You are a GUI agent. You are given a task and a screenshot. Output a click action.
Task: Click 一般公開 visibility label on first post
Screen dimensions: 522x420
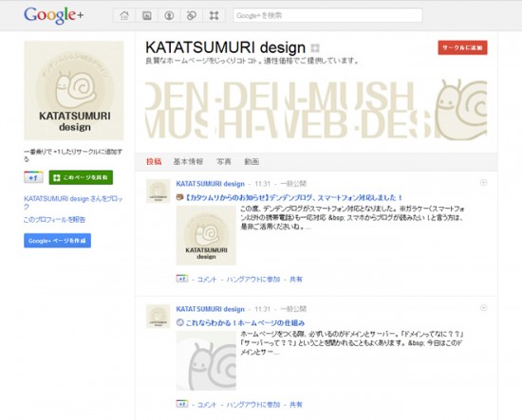(x=293, y=184)
